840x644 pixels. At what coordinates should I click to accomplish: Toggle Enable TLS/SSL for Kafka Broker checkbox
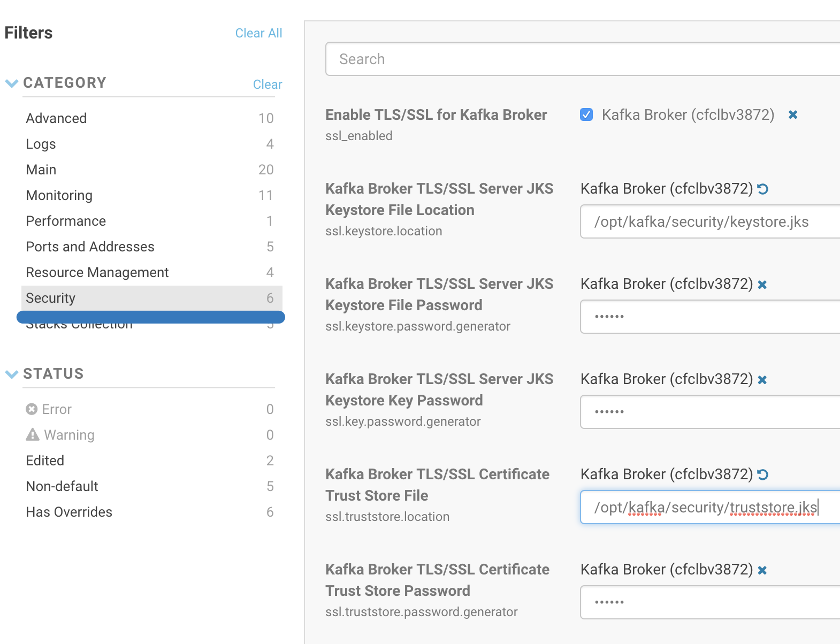click(586, 114)
